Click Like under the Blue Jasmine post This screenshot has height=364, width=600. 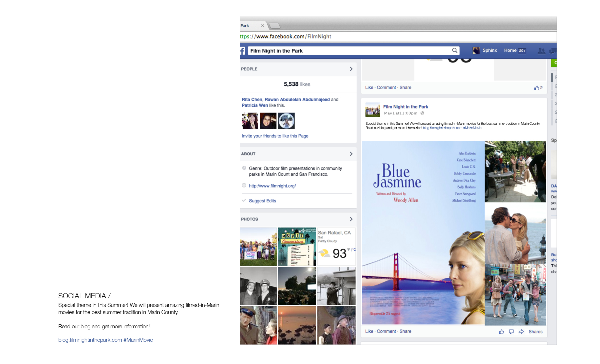point(369,331)
